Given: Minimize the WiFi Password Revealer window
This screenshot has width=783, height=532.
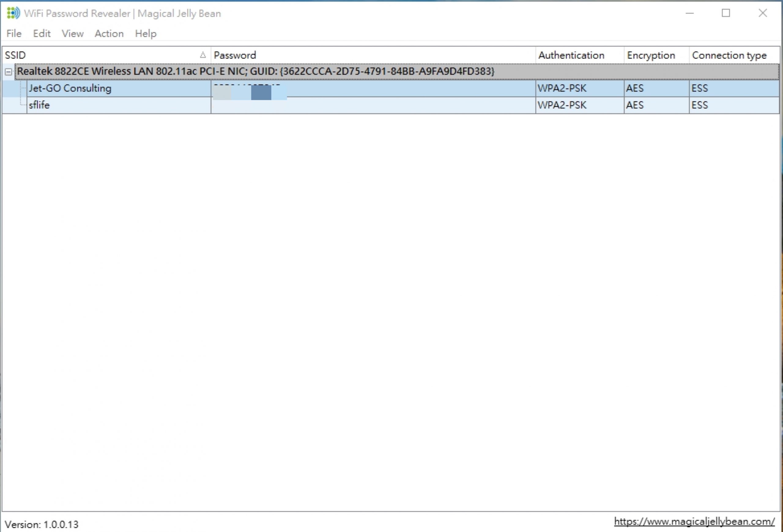Looking at the screenshot, I should (689, 13).
